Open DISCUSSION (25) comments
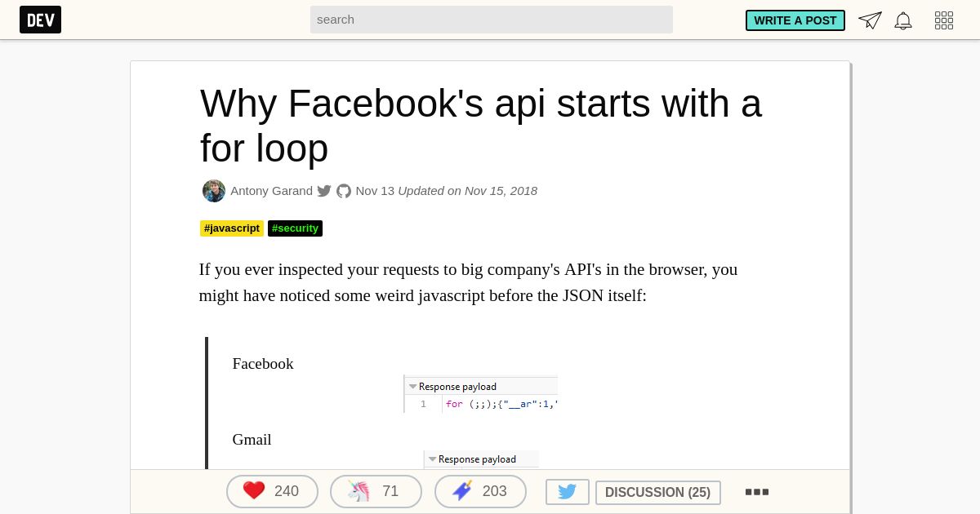Image resolution: width=980 pixels, height=514 pixels. 658,493
